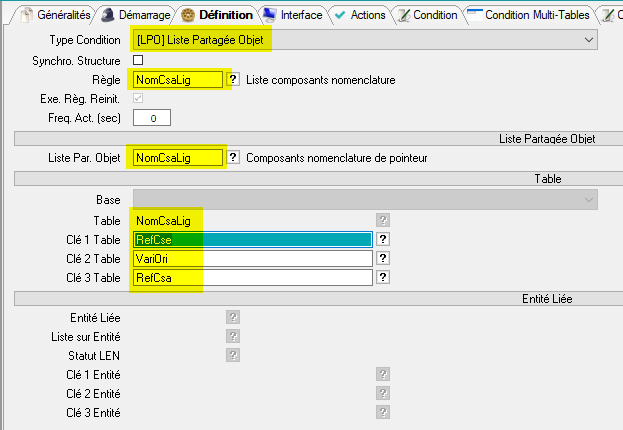Image resolution: width=623 pixels, height=430 pixels.
Task: Expand the Type Condition dropdown
Action: (589, 40)
